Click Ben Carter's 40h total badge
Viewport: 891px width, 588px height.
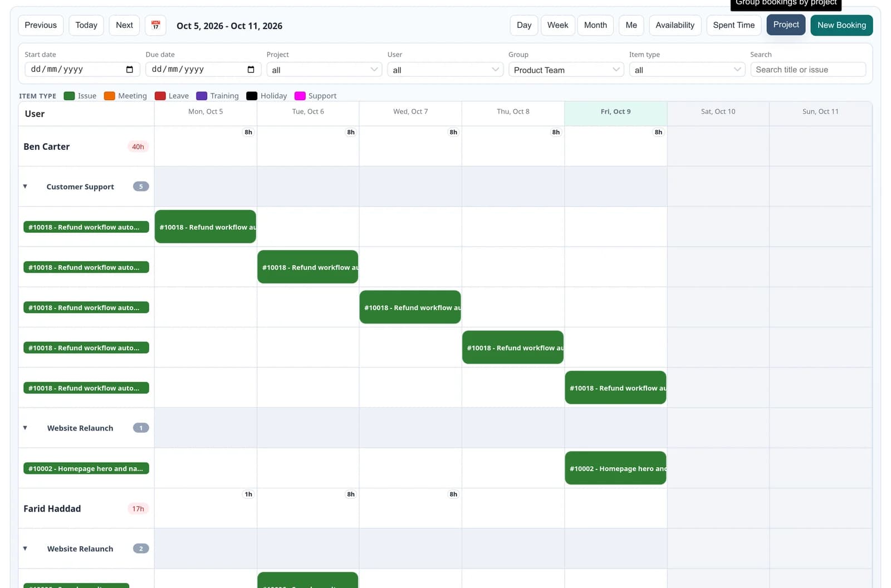pos(138,146)
